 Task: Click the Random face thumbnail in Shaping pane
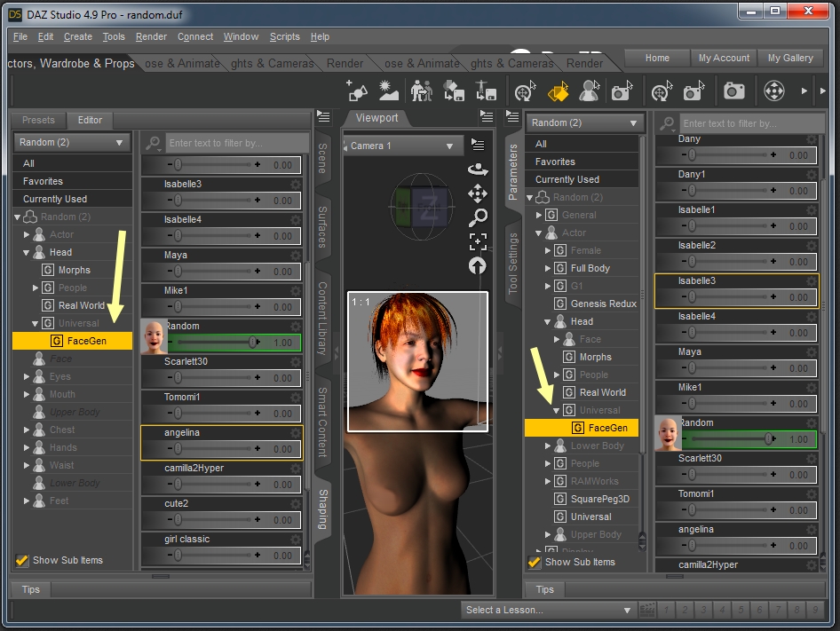pyautogui.click(x=154, y=337)
